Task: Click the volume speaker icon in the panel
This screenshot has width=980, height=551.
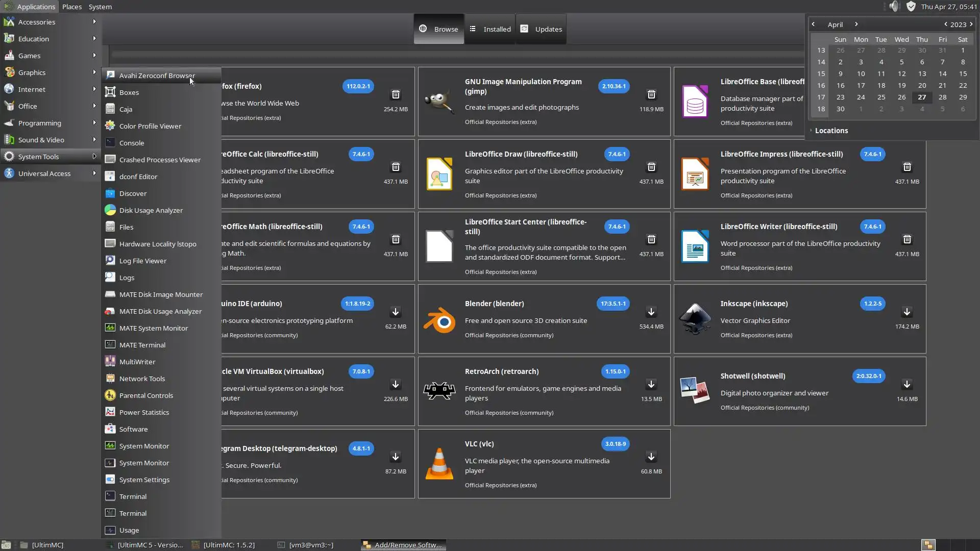Action: pos(894,7)
